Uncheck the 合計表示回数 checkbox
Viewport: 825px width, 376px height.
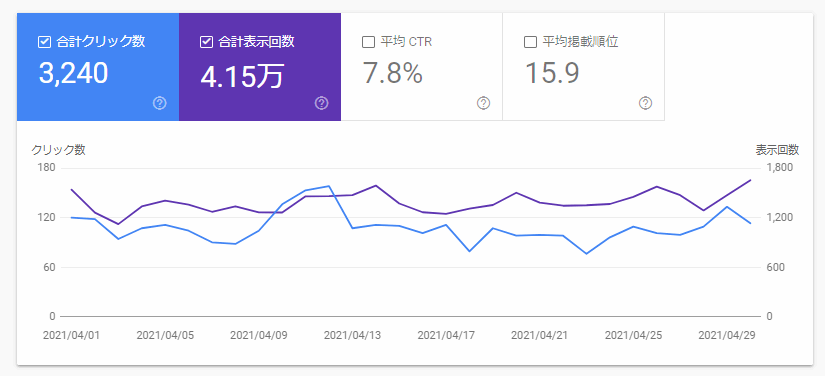[x=206, y=42]
